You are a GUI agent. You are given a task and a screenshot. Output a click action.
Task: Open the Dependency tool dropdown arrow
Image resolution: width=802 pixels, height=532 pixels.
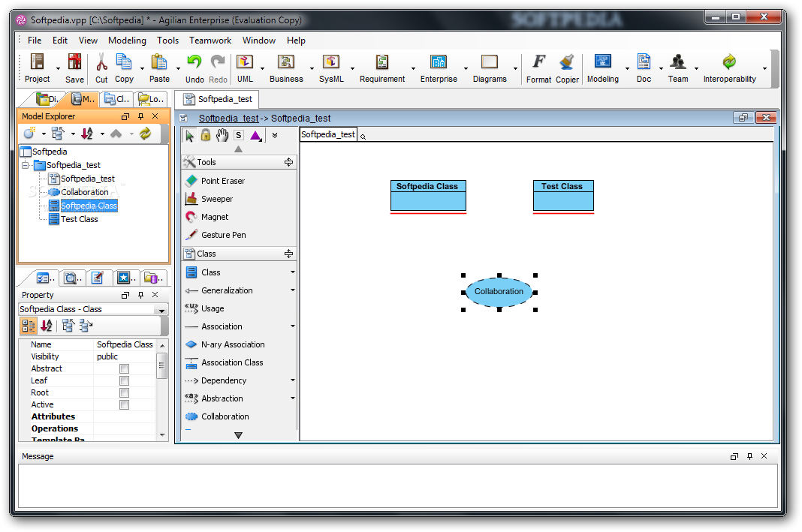pos(293,380)
